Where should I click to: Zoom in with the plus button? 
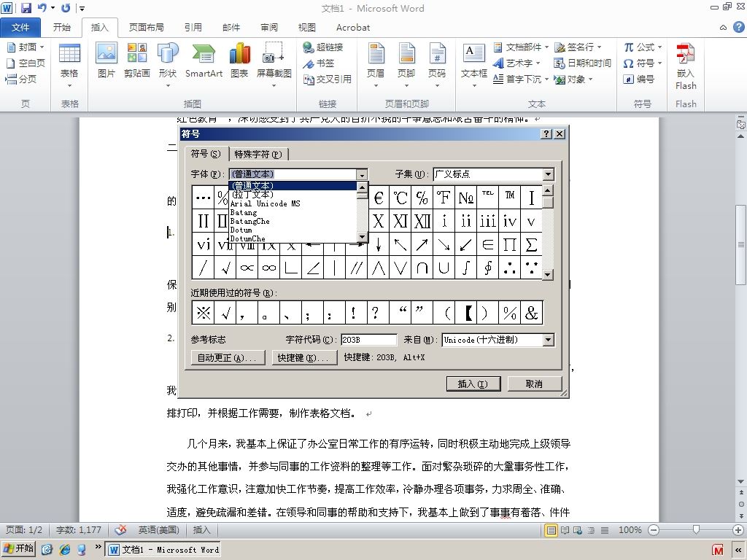[x=738, y=530]
